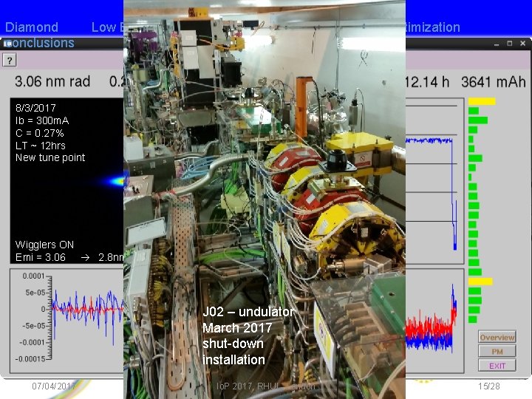Click the EXIT button
This screenshot has width=532, height=399.
click(497, 366)
